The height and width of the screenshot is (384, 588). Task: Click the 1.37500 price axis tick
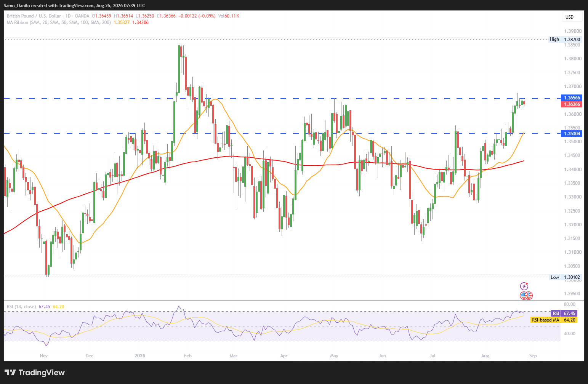pos(573,73)
